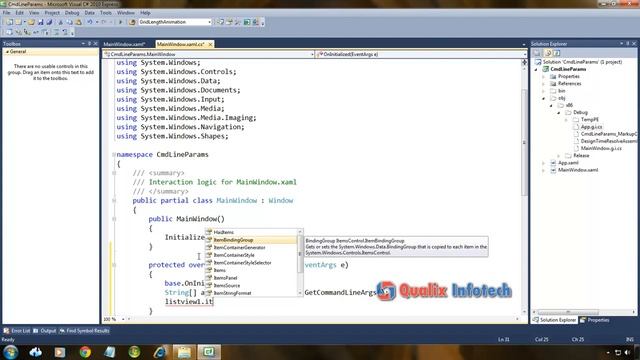Click the Copy toolbar icon
This screenshot has height=360, width=640.
pyautogui.click(x=69, y=22)
